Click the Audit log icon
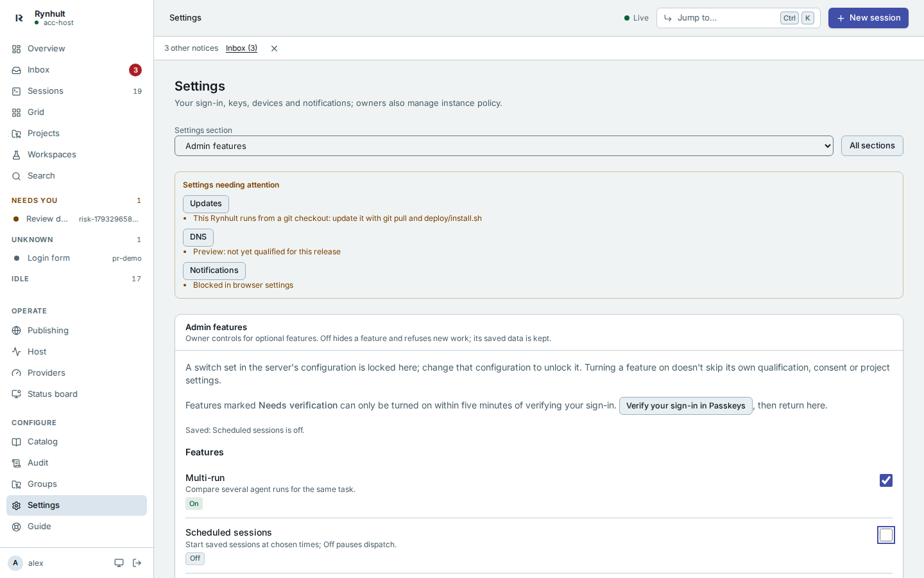The width and height of the screenshot is (924, 578). [17, 463]
